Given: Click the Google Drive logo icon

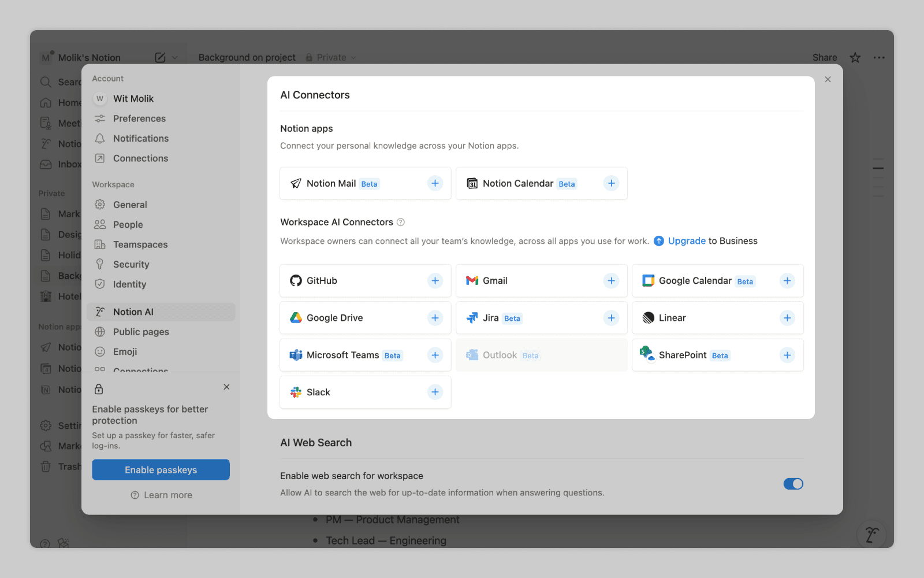Looking at the screenshot, I should [296, 318].
